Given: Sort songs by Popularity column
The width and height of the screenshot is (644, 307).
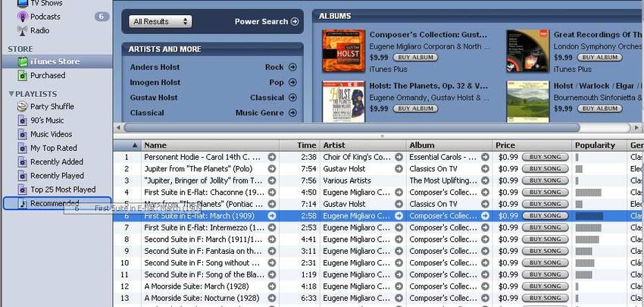Looking at the screenshot, I should [x=599, y=146].
